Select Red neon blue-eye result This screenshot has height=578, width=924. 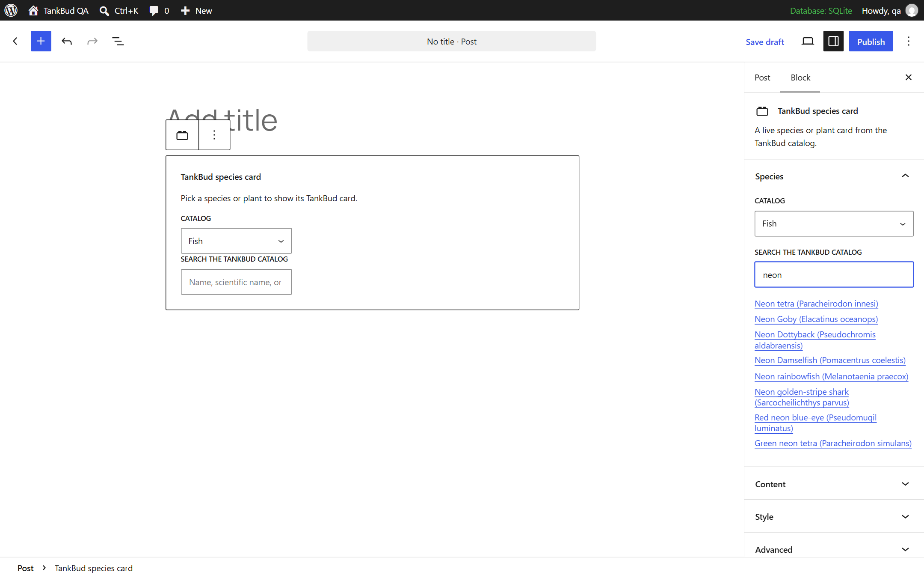tap(815, 423)
